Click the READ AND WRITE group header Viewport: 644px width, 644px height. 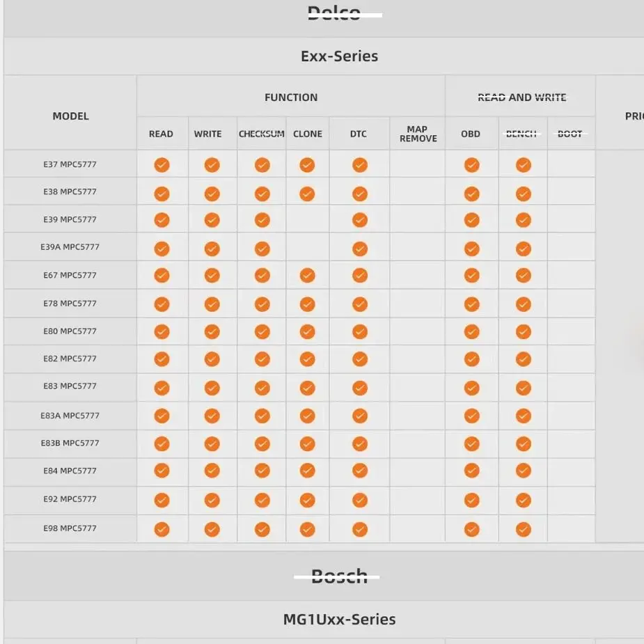(x=521, y=97)
